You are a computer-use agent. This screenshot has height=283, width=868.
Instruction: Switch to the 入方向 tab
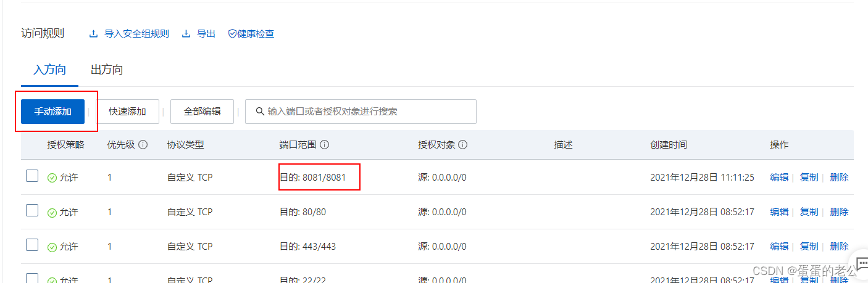pos(49,70)
